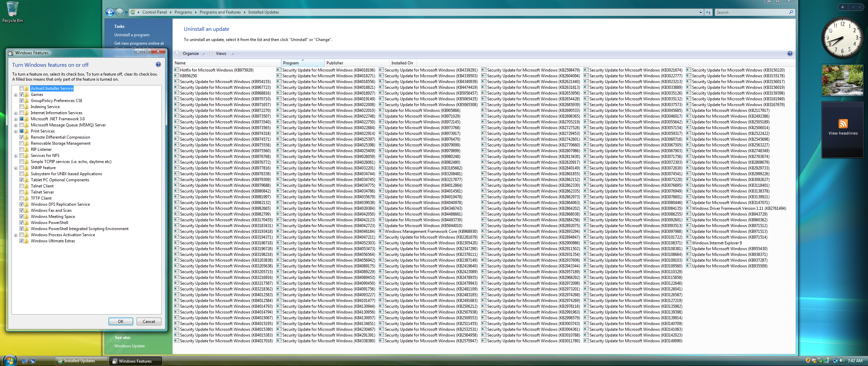Click the search magnifier icon
The width and height of the screenshot is (868, 366).
coord(791,12)
